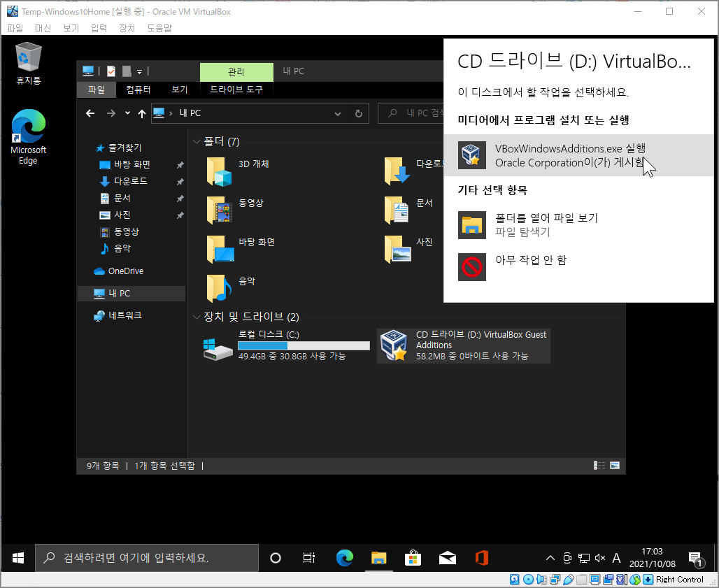Click the 내 PC search field
719x588 pixels.
point(411,113)
